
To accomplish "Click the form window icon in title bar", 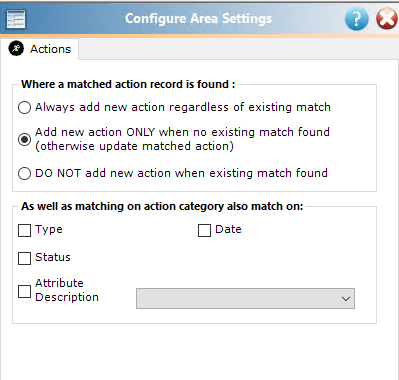I will coord(16,19).
